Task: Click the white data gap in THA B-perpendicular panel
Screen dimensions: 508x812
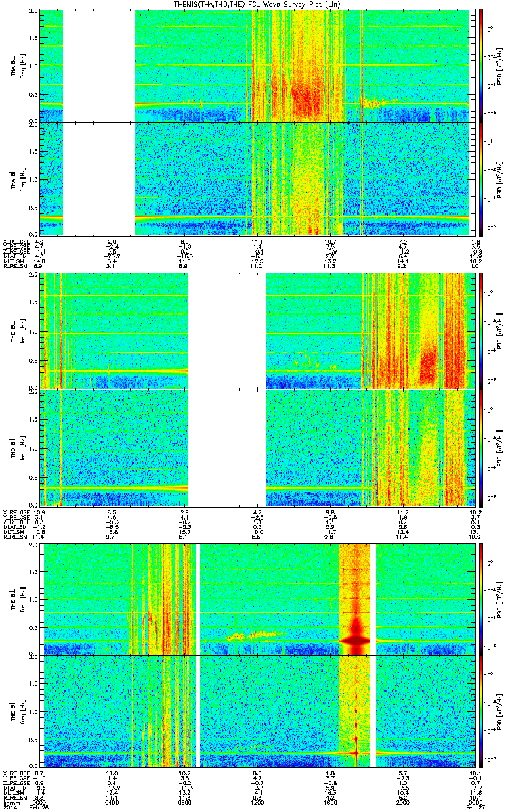Action: pos(99,66)
